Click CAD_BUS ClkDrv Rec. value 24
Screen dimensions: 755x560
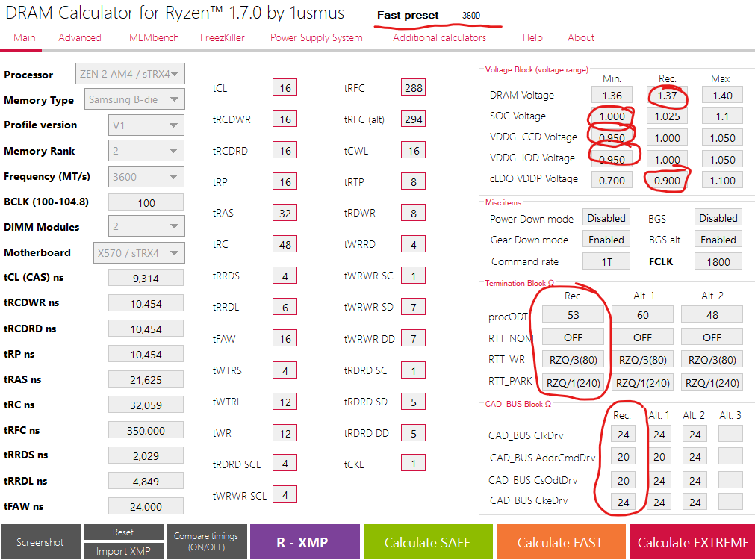[623, 435]
